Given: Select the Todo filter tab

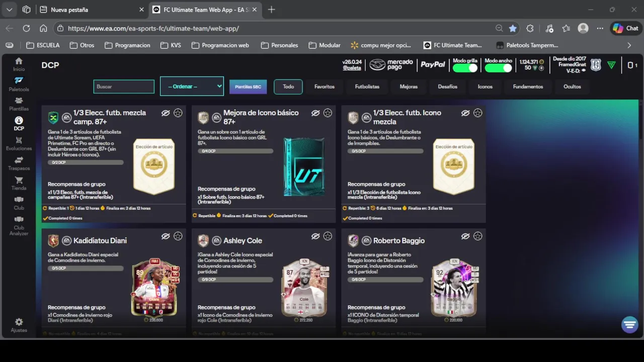Looking at the screenshot, I should (288, 86).
